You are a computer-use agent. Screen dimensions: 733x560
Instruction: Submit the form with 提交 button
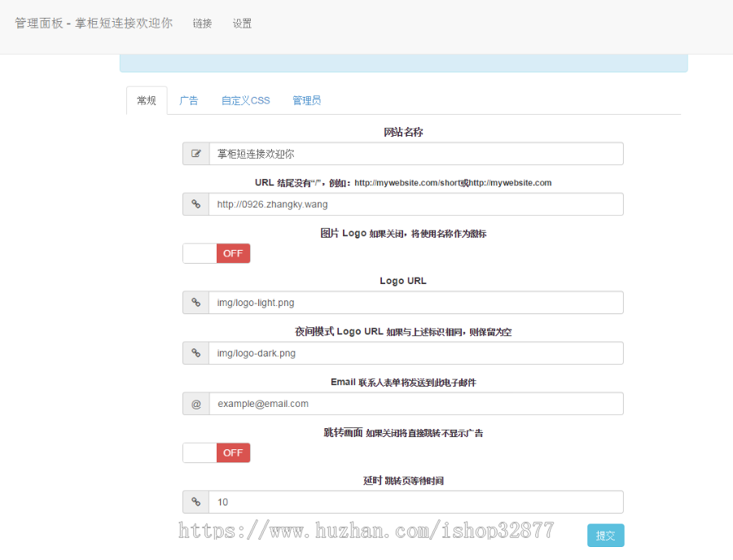tap(606, 536)
